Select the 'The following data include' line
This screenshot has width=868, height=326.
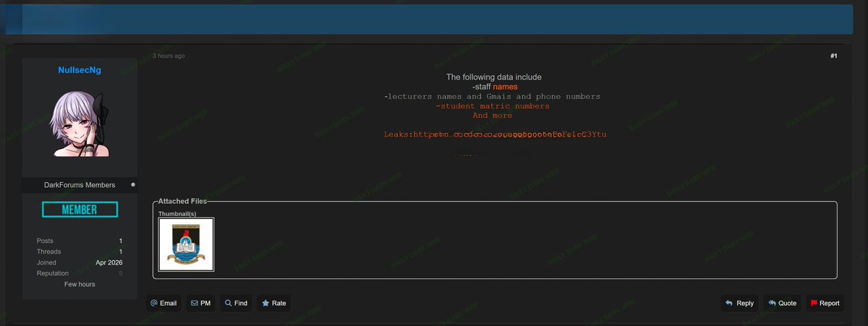[x=493, y=77]
